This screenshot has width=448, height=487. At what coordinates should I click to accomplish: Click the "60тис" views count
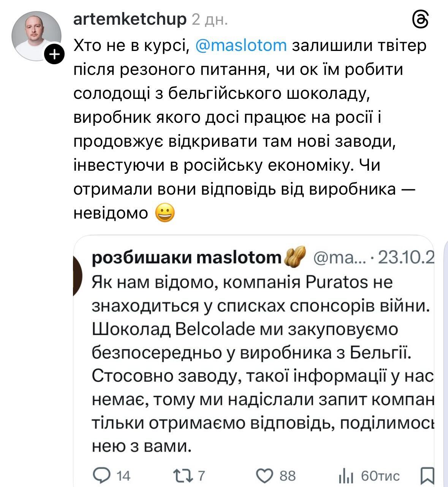[380, 476]
